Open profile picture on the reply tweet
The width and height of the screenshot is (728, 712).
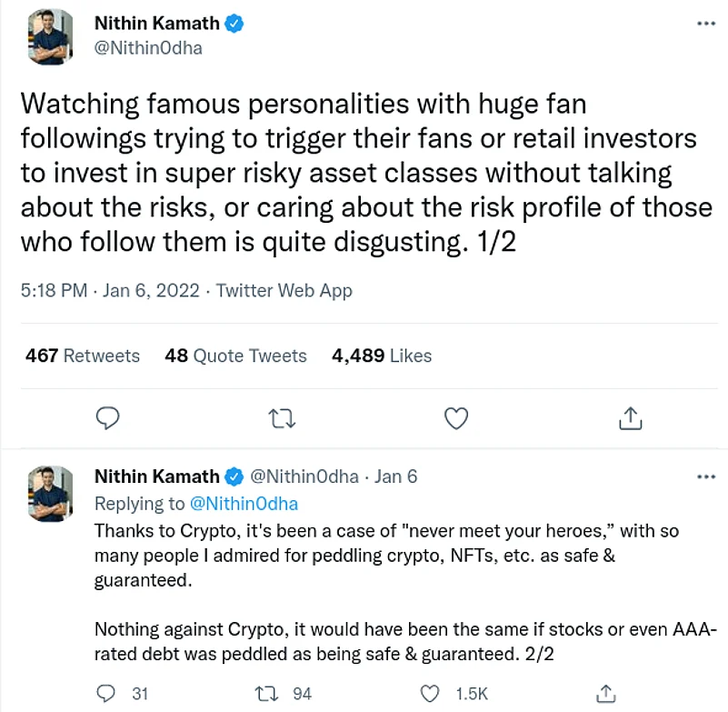click(51, 492)
